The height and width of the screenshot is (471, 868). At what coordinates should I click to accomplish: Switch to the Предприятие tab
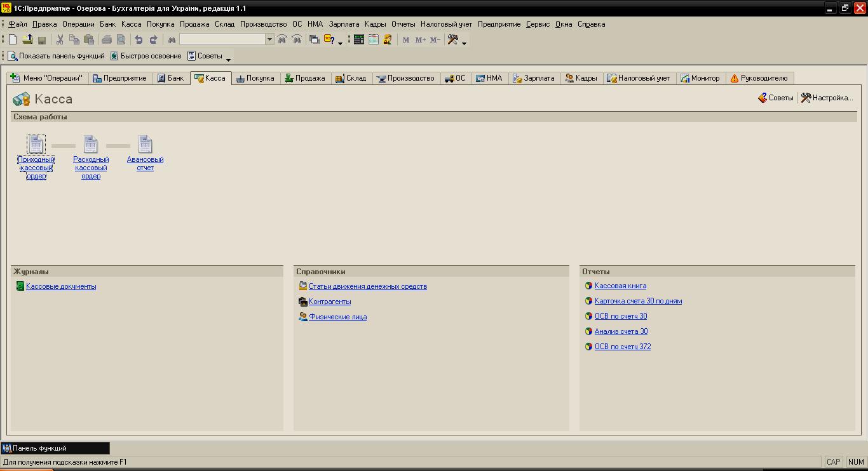tap(119, 78)
